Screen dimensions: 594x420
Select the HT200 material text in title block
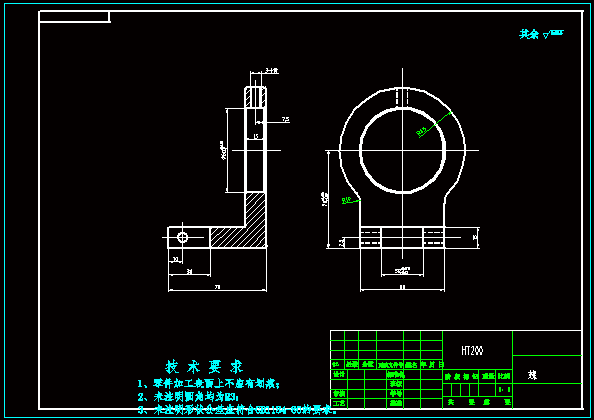[x=472, y=351]
